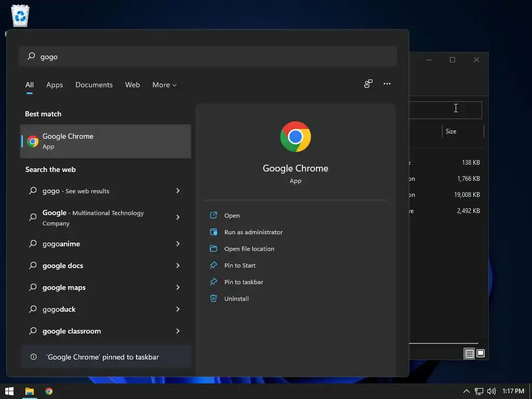Image resolution: width=532 pixels, height=399 pixels.
Task: Open the Windows Start button
Action: pyautogui.click(x=9, y=391)
